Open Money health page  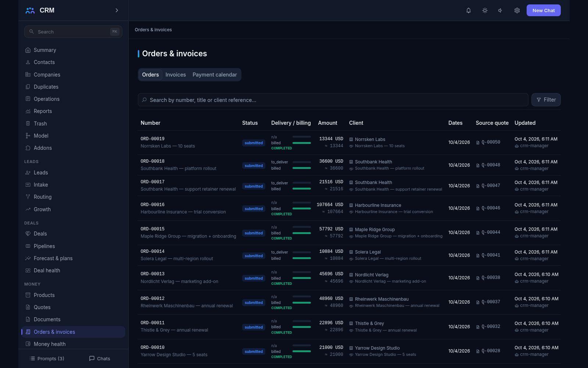[73, 344]
